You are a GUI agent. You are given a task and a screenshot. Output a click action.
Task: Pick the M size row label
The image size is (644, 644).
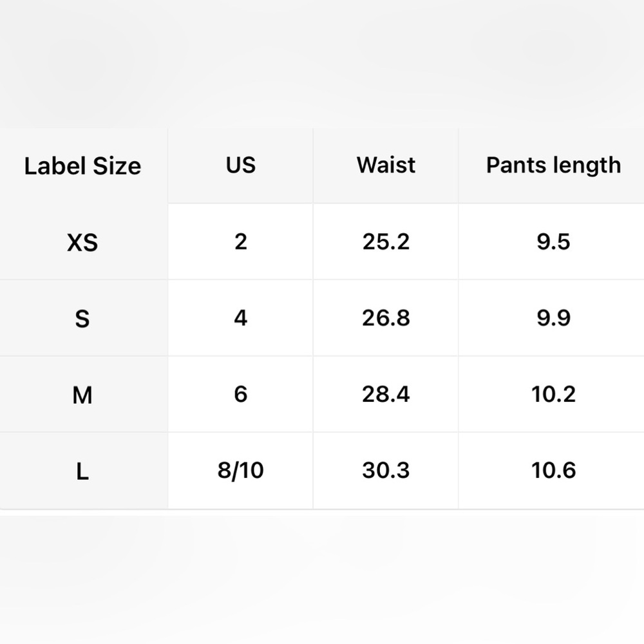point(82,395)
